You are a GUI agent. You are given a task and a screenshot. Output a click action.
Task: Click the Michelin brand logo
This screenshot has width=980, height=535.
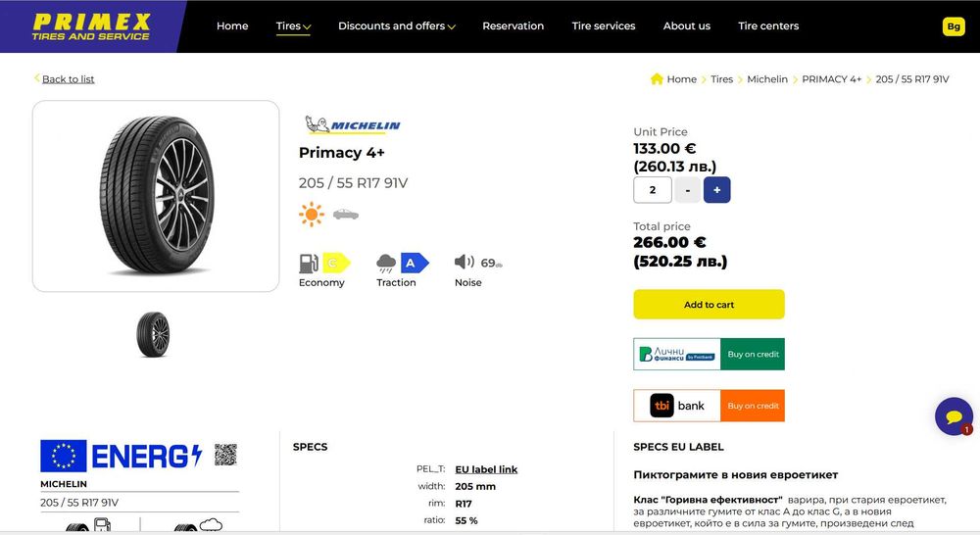353,124
